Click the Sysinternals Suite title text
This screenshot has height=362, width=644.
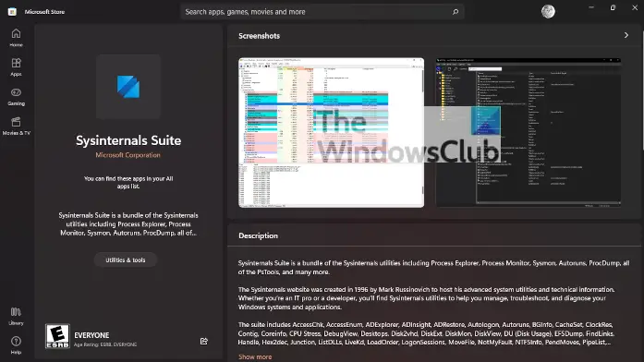[x=128, y=140]
